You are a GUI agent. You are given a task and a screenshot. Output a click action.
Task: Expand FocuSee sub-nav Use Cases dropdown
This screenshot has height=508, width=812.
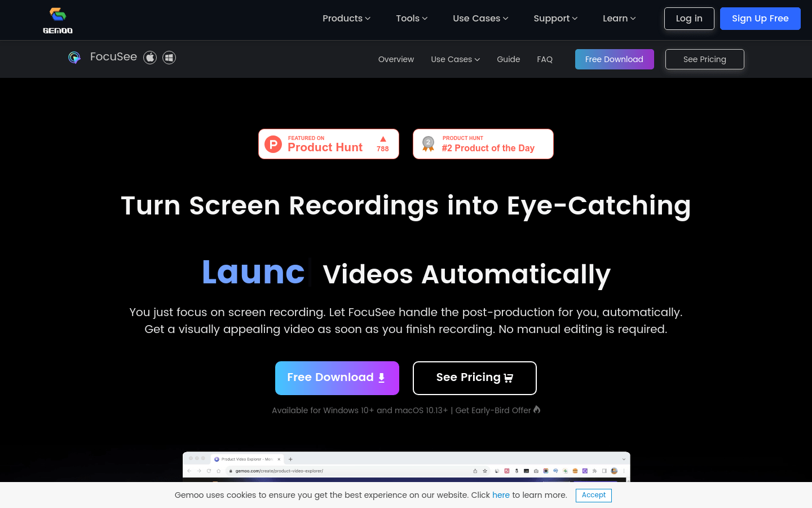pyautogui.click(x=456, y=59)
